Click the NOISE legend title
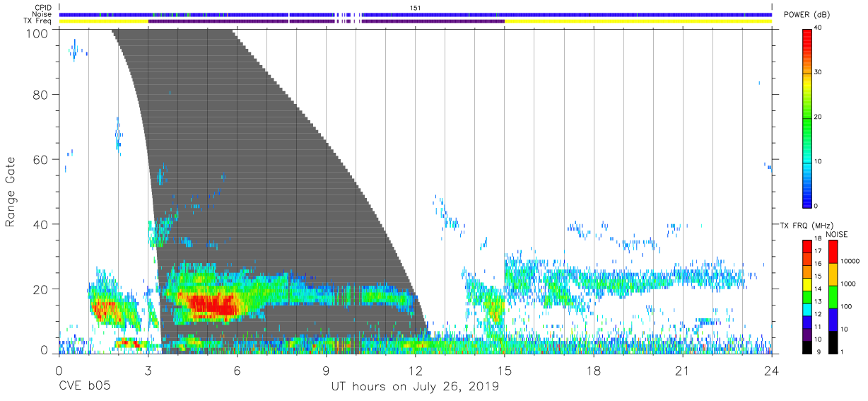 tap(836, 234)
